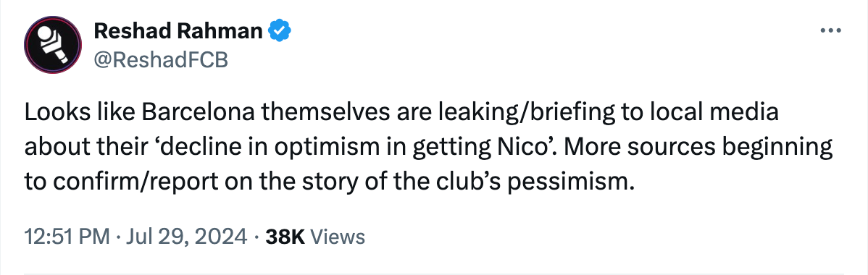Screen dimensions: 868x275
Task: Click the 12:51 PM timestamp
Action: [x=67, y=236]
